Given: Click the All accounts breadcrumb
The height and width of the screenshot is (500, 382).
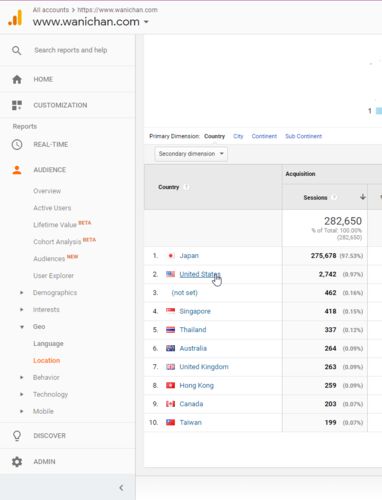Looking at the screenshot, I should 51,10.
